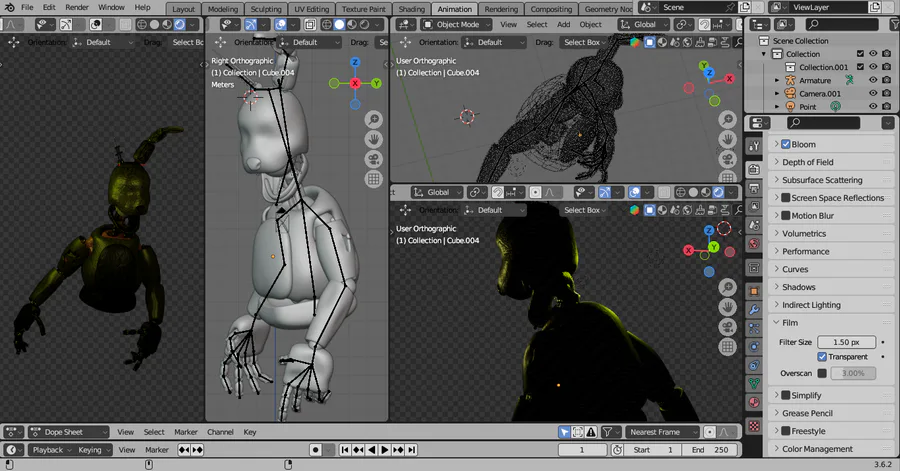Toggle camera view in Right Orthographic viewport
Screen dimensions: 900x471
pos(374,159)
